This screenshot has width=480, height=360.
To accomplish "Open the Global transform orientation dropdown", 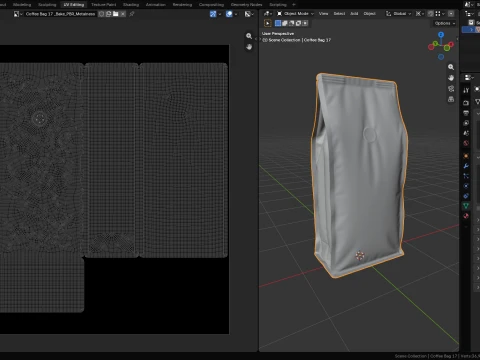I will click(399, 14).
